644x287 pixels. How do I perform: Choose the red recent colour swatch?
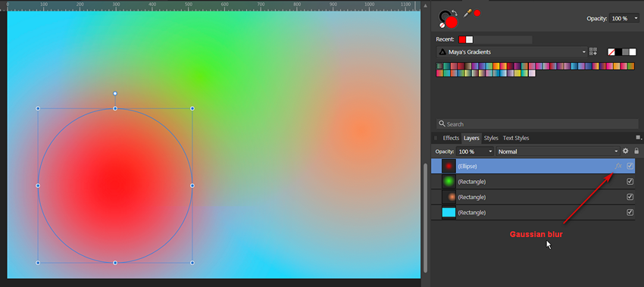tap(462, 39)
